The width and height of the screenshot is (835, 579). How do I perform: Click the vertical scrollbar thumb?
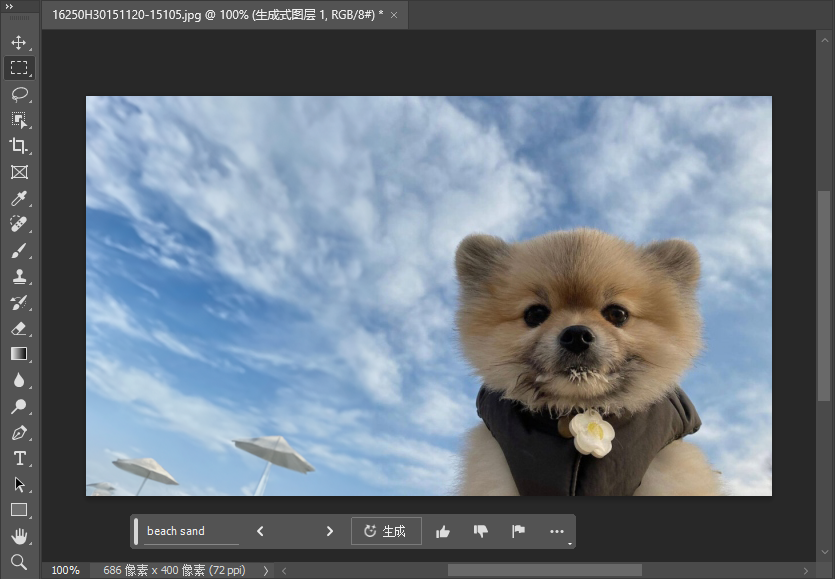(824, 296)
